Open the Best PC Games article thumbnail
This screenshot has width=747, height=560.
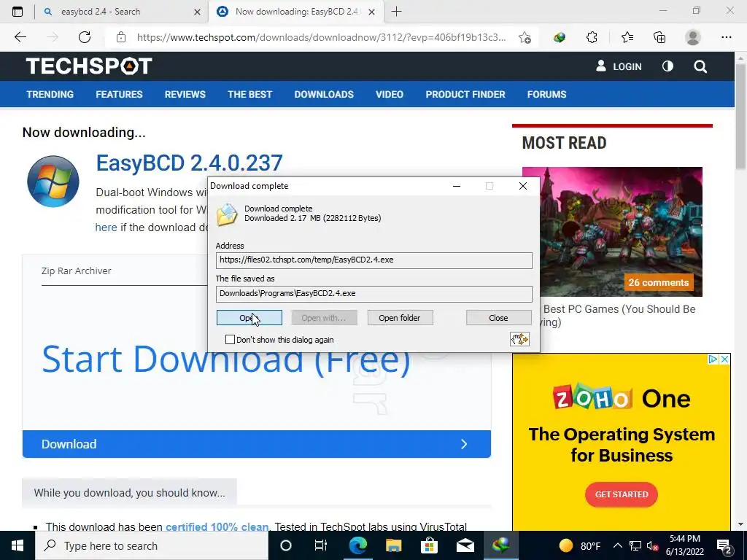tap(612, 231)
